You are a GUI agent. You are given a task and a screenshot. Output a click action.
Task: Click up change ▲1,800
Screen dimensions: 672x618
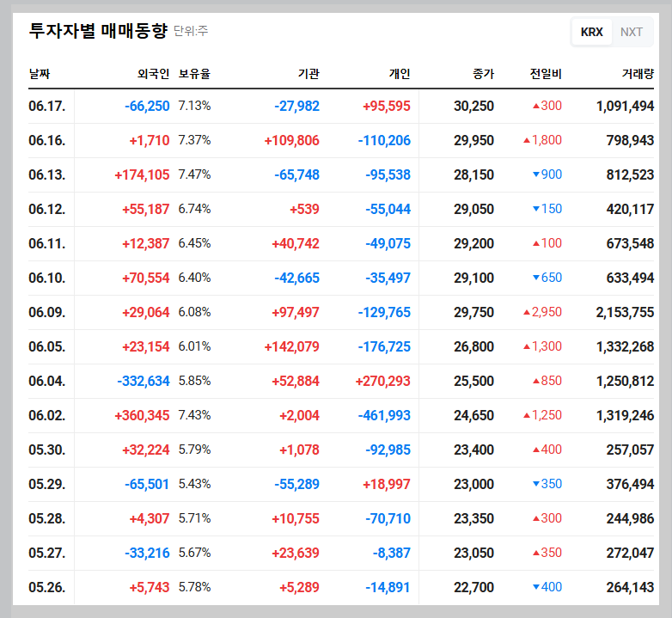542,140
